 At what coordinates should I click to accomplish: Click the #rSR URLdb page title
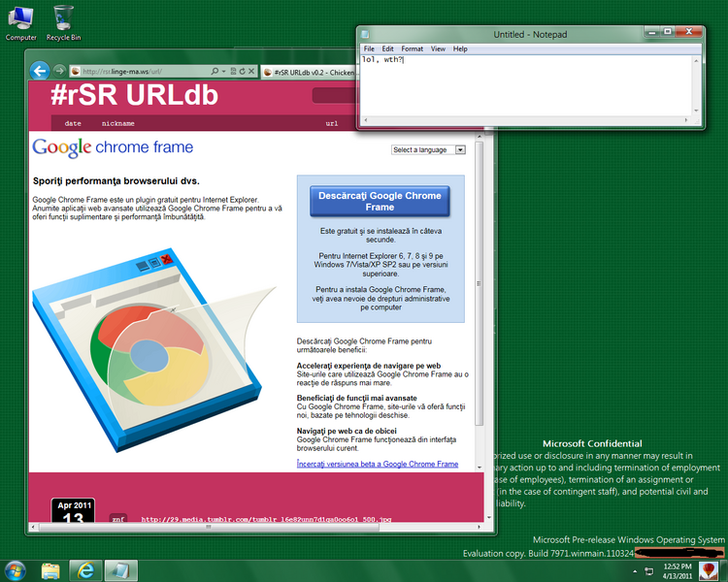134,95
